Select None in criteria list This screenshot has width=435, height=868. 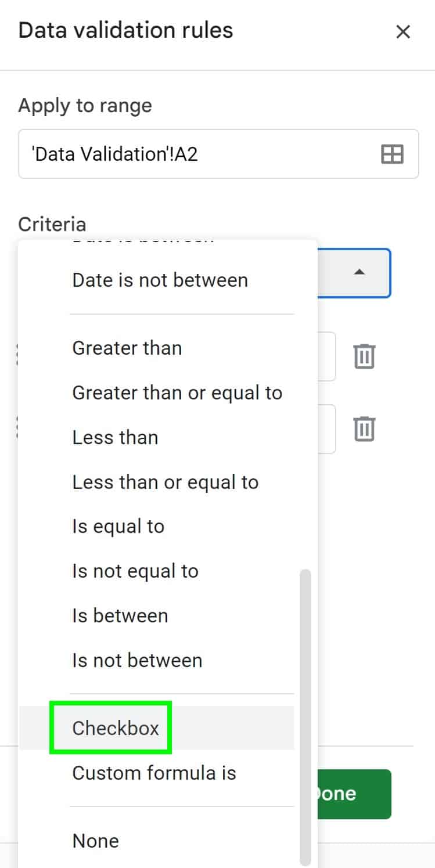pyautogui.click(x=95, y=841)
